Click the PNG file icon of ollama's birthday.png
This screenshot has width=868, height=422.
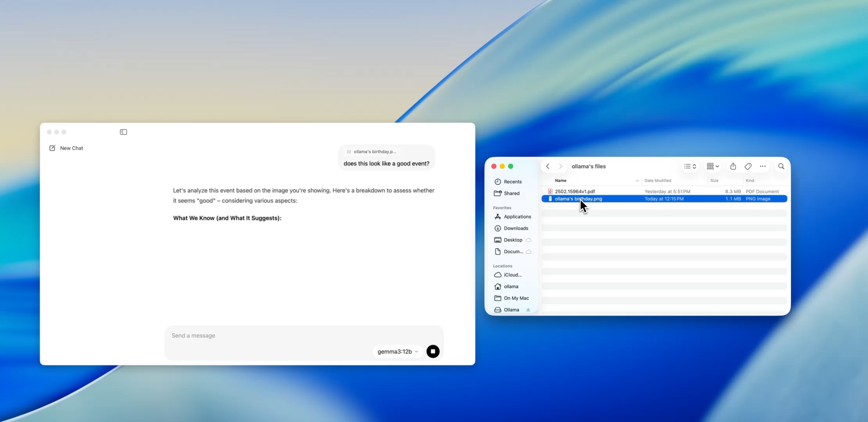tap(550, 199)
